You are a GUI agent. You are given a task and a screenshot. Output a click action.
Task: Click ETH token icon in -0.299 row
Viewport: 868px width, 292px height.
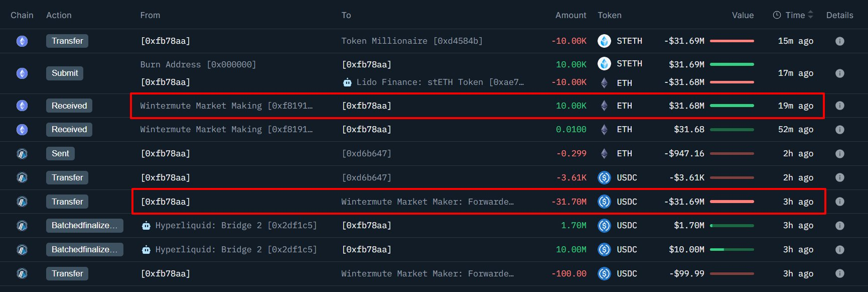click(604, 154)
